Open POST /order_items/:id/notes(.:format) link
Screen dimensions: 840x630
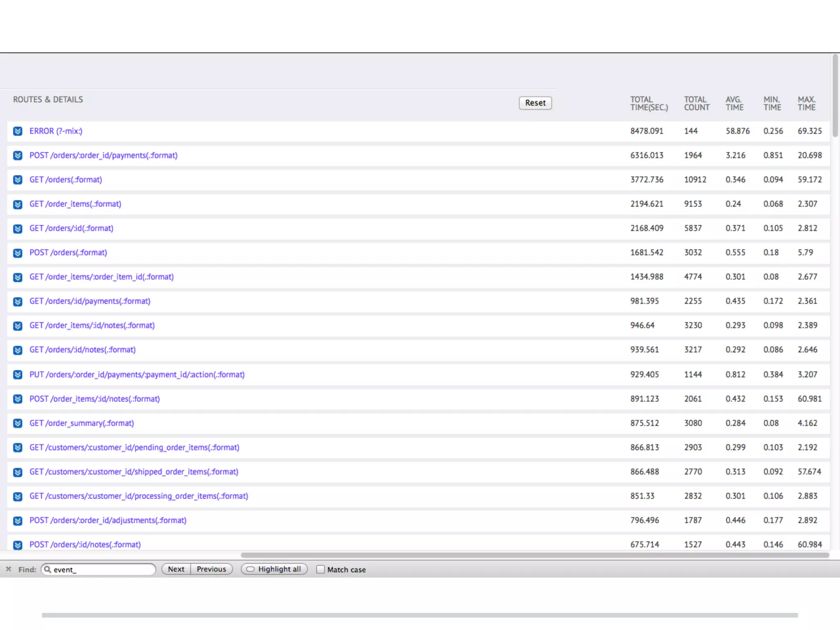[95, 399]
